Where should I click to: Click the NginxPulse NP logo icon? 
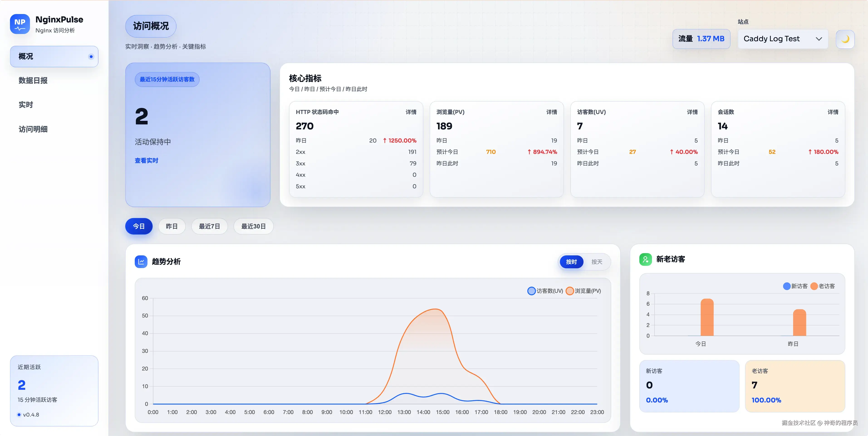pos(20,24)
